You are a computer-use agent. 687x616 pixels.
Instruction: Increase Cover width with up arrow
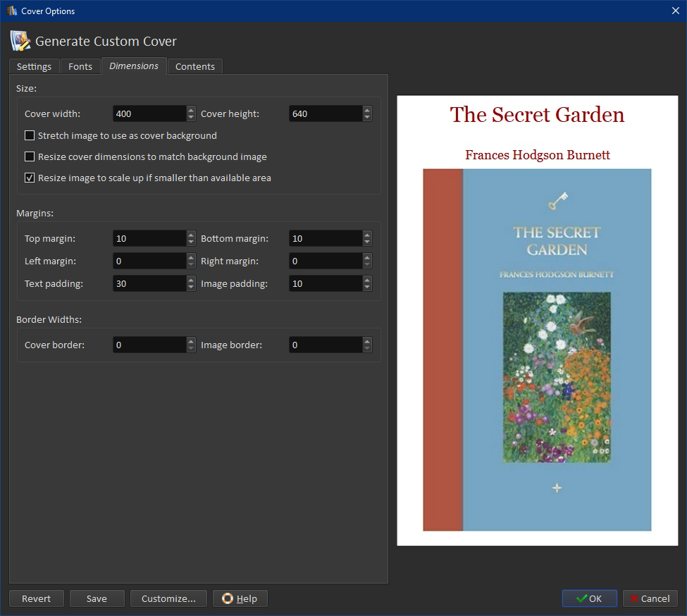click(191, 110)
